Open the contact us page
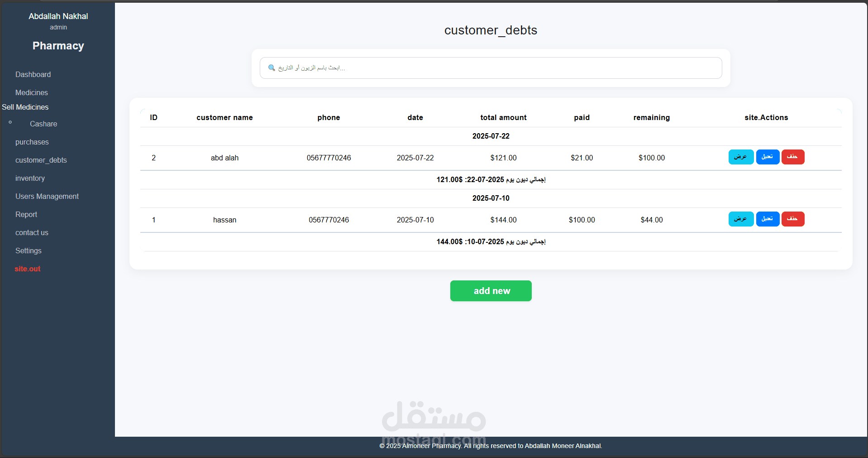868x458 pixels. click(x=32, y=232)
